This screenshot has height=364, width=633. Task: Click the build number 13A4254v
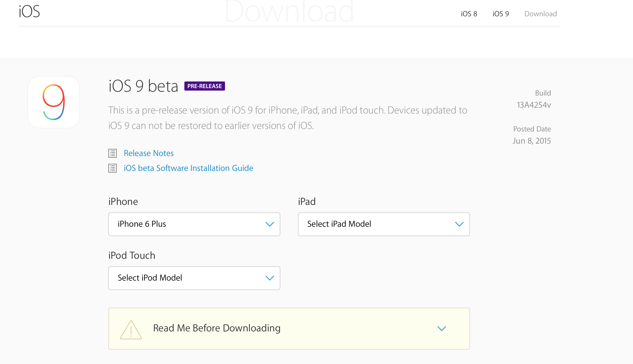click(x=534, y=105)
